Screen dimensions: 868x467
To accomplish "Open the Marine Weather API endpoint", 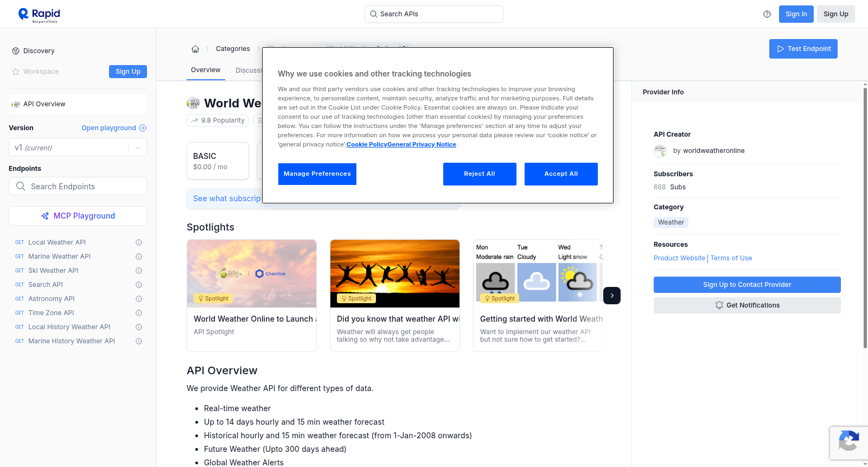I will tap(59, 257).
